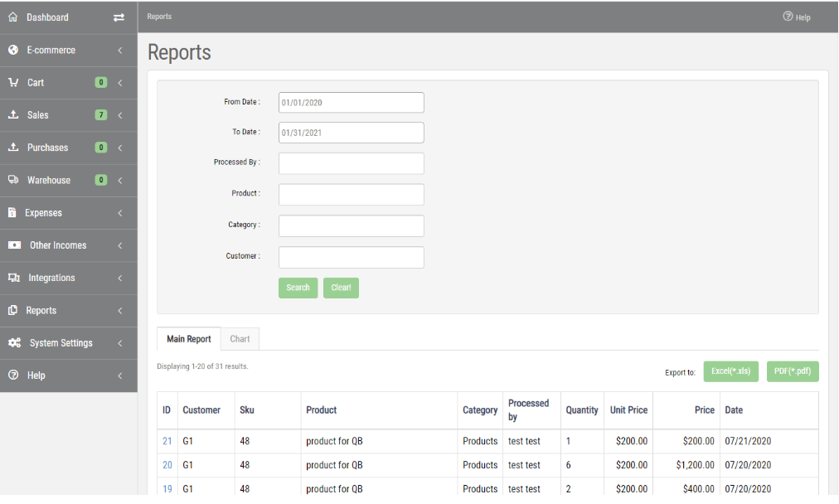Open Help via the top-right question mark icon

click(786, 17)
